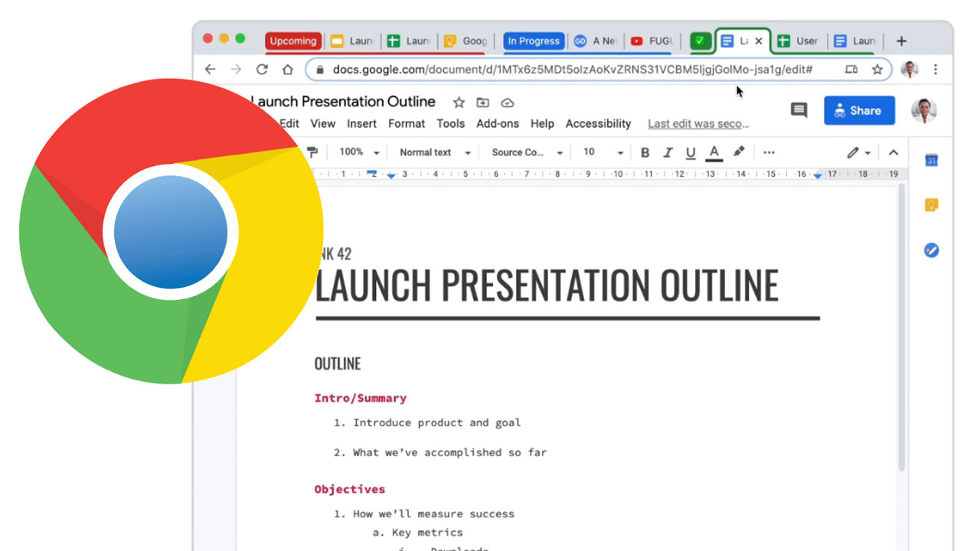Screen dimensions: 980x551
Task: Click the move to folder icon
Action: point(482,103)
